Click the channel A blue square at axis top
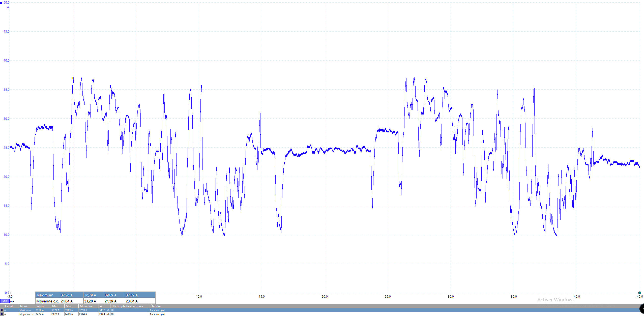 tap(1, 3)
